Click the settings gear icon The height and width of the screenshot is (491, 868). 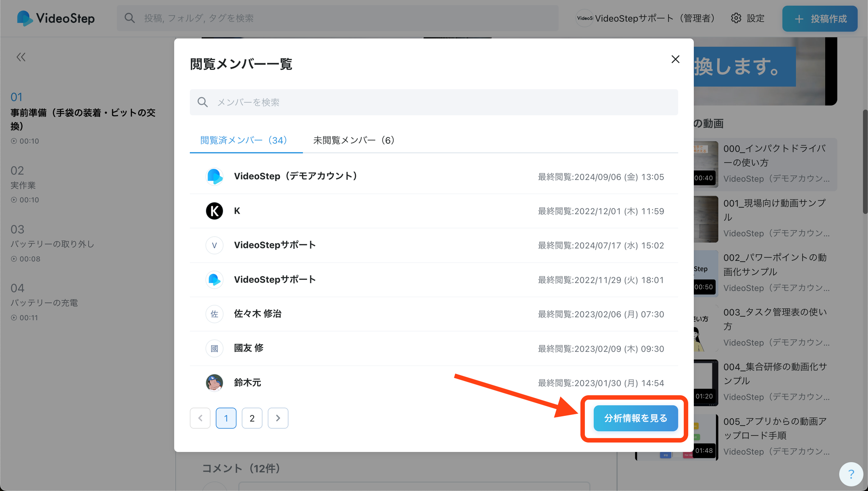(x=736, y=18)
